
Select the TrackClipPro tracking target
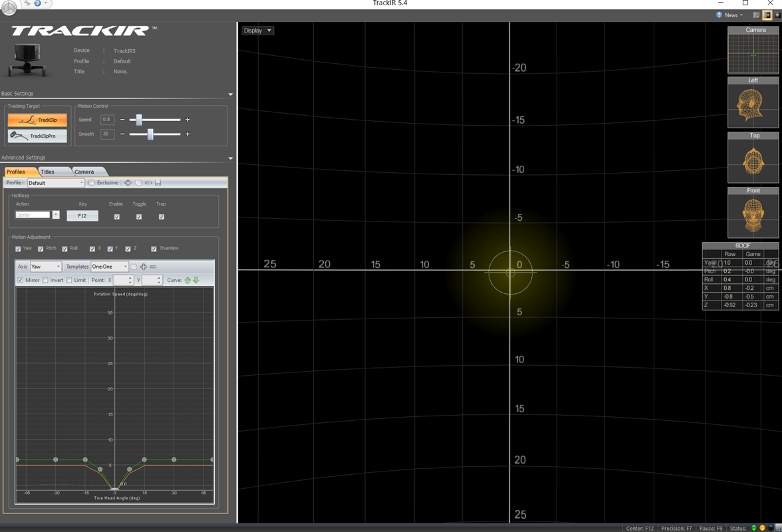[37, 136]
